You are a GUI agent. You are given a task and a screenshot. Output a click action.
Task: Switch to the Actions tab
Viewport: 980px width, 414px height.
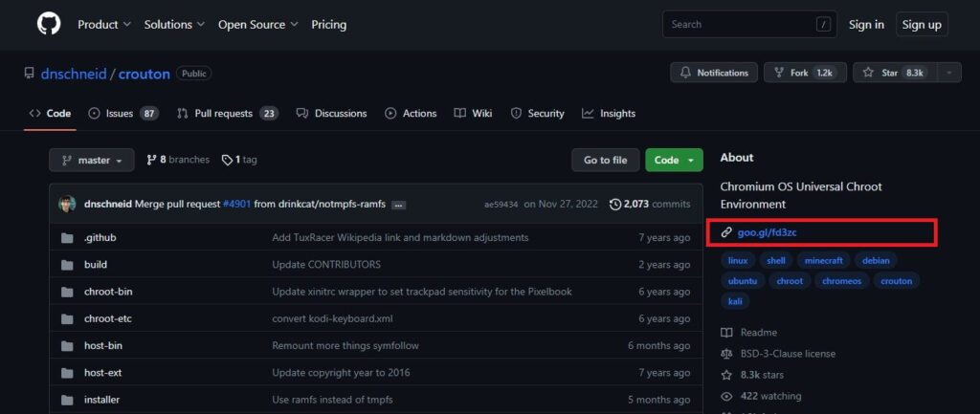411,113
